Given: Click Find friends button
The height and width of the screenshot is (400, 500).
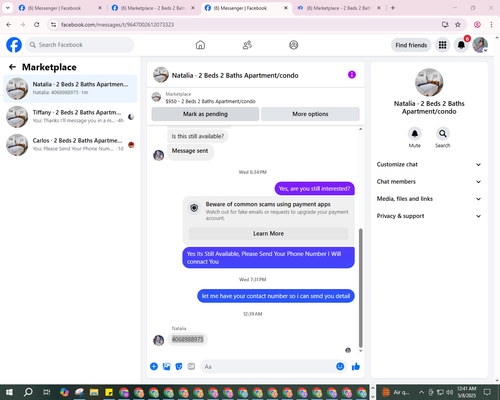Looking at the screenshot, I should coord(411,45).
